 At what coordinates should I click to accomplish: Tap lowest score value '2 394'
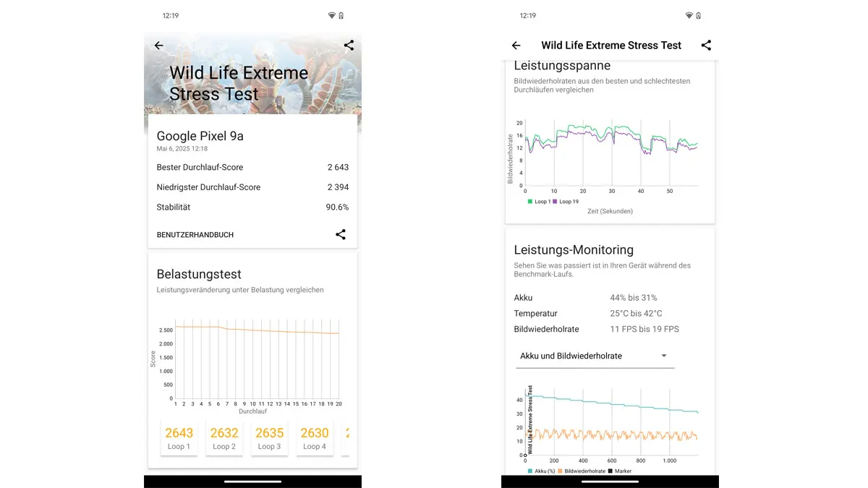tap(338, 187)
